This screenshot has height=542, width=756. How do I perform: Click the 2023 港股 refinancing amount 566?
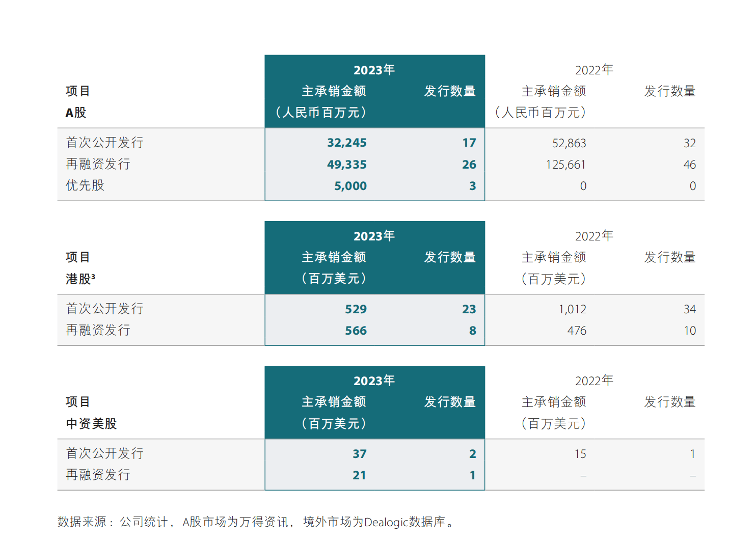pyautogui.click(x=356, y=331)
